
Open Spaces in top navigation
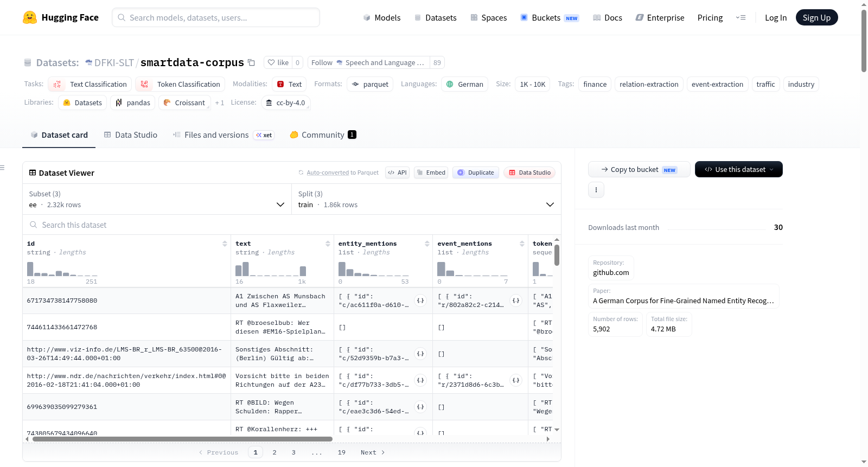point(489,17)
